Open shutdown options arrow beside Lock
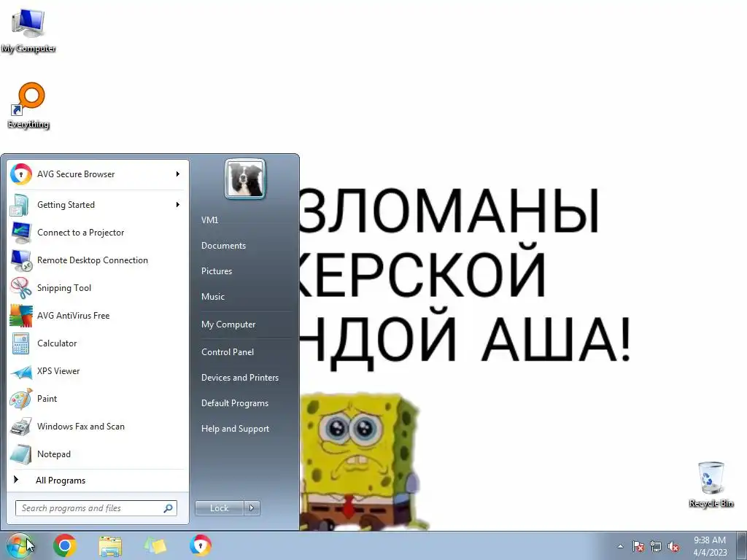 [252, 508]
